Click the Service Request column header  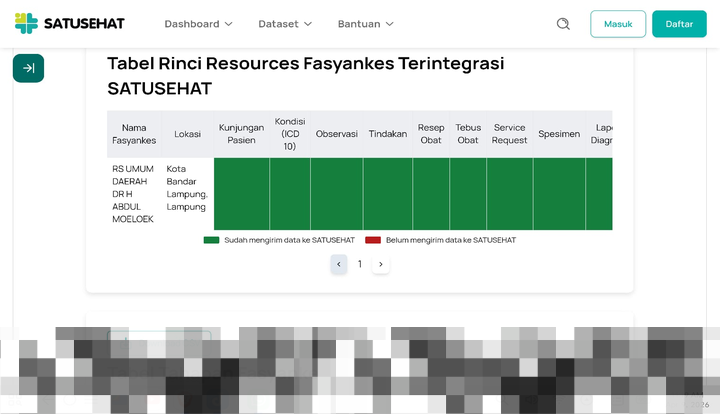pos(509,134)
